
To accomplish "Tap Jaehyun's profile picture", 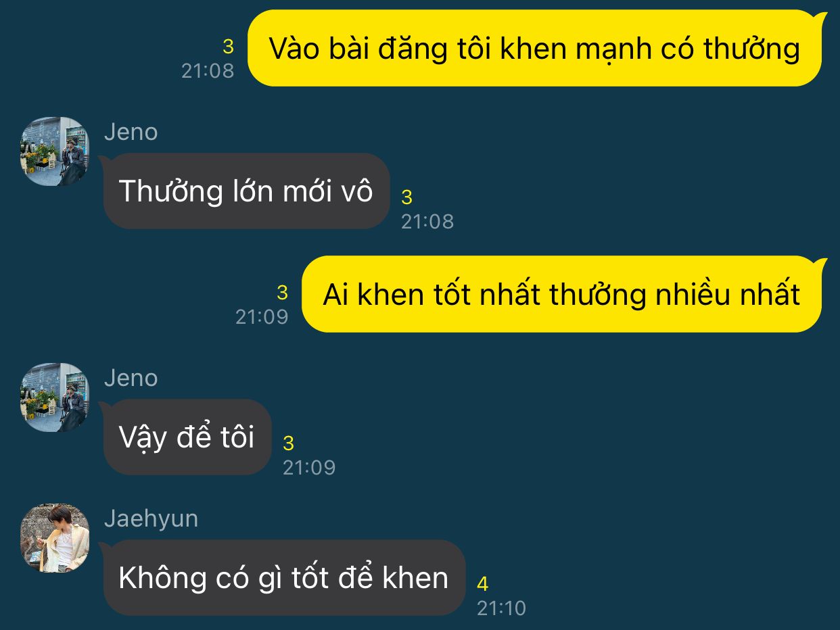I will point(55,538).
